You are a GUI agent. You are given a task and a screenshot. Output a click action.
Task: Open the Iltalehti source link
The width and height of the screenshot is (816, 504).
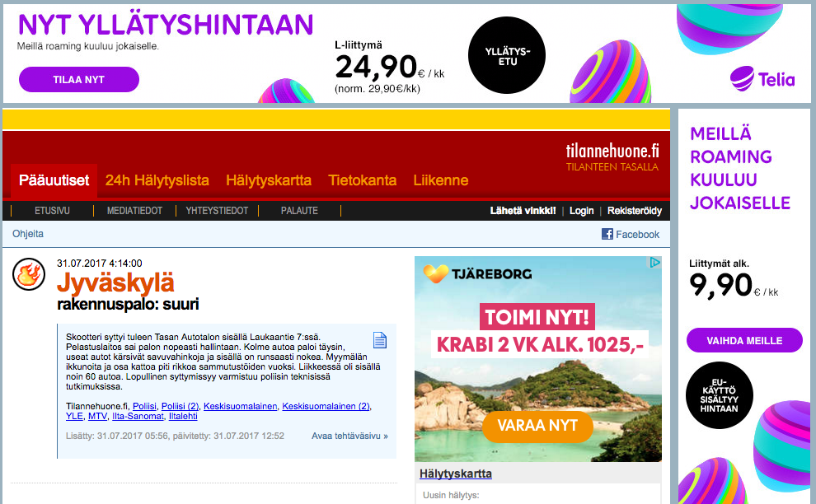coord(183,416)
